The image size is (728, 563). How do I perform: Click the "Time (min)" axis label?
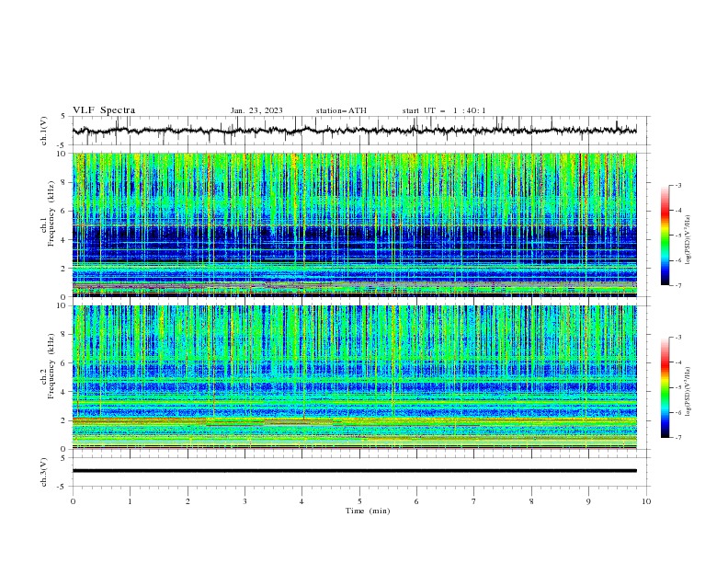[x=368, y=511]
